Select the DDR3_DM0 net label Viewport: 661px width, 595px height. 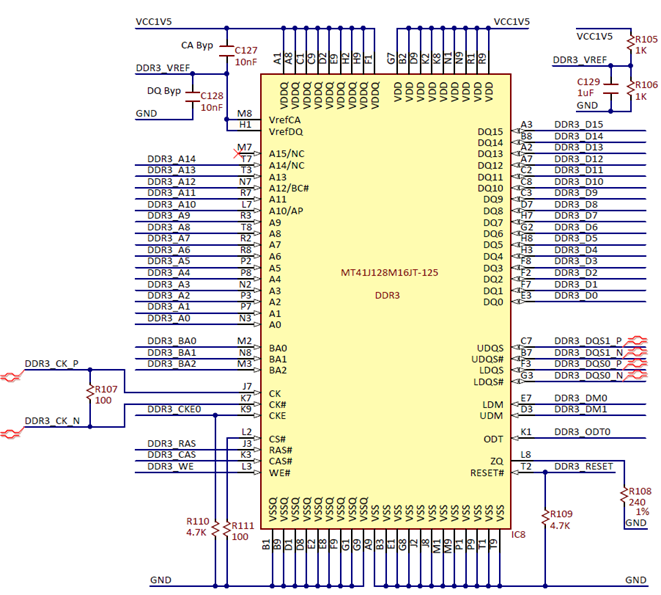coord(580,398)
